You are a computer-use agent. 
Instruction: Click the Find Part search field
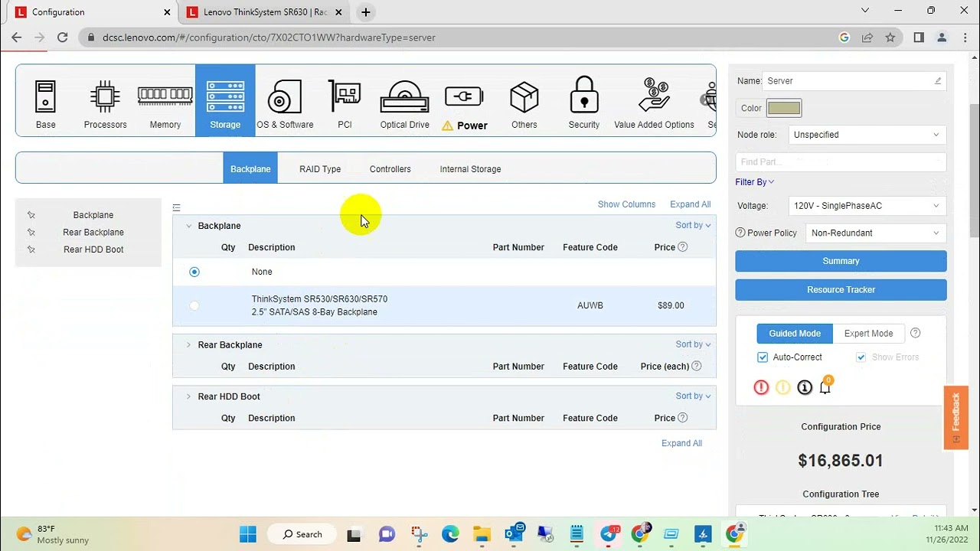click(x=841, y=161)
